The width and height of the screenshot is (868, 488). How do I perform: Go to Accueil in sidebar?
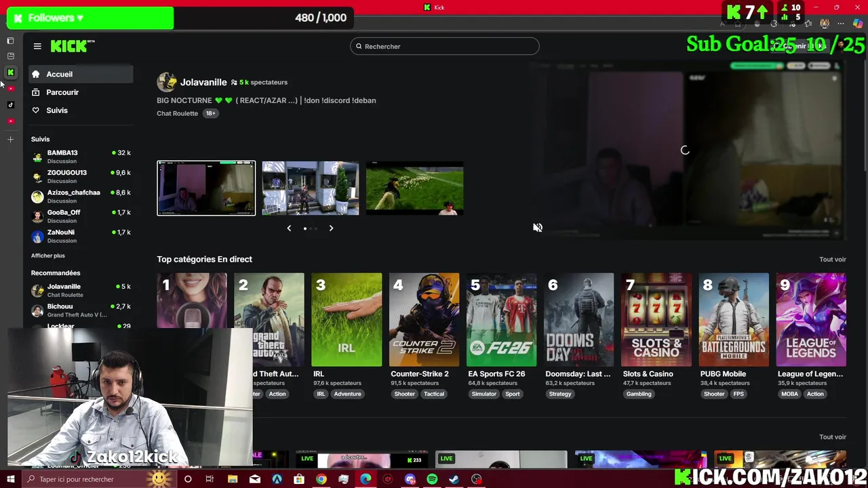(x=81, y=74)
